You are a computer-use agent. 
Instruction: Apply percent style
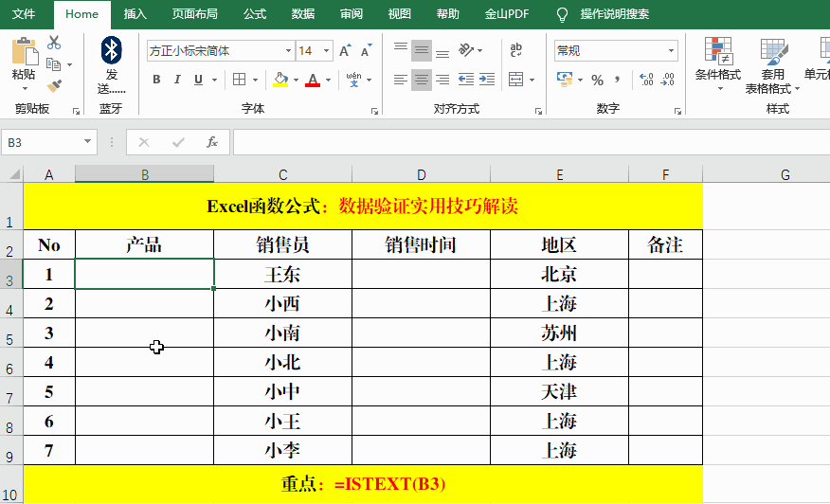point(598,80)
